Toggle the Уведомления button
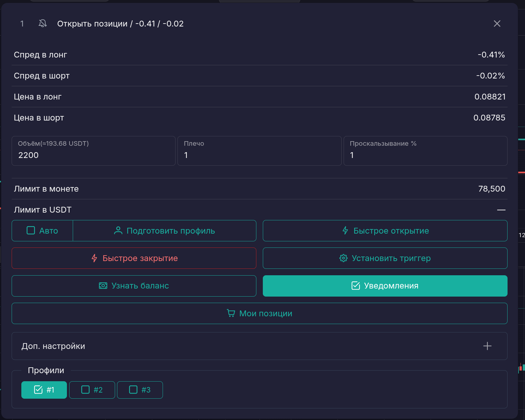Viewport: 525px width, 420px height. 385,286
